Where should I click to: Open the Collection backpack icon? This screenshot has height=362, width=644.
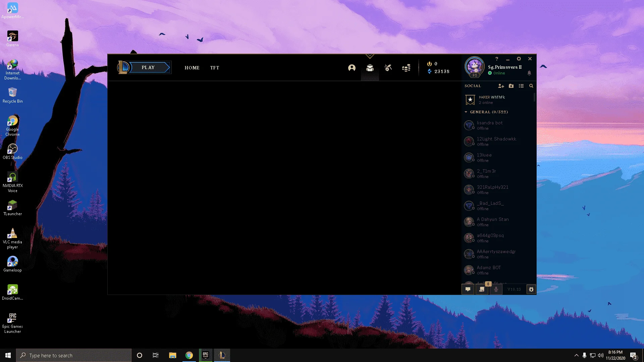(370, 68)
